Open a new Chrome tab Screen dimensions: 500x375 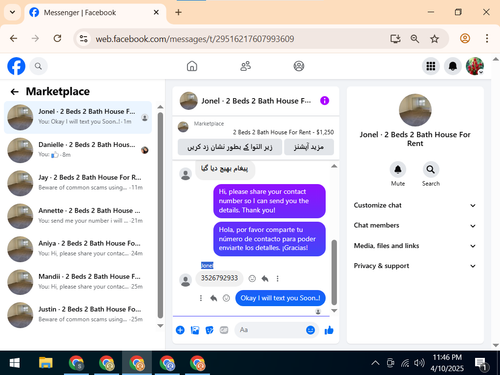click(178, 12)
